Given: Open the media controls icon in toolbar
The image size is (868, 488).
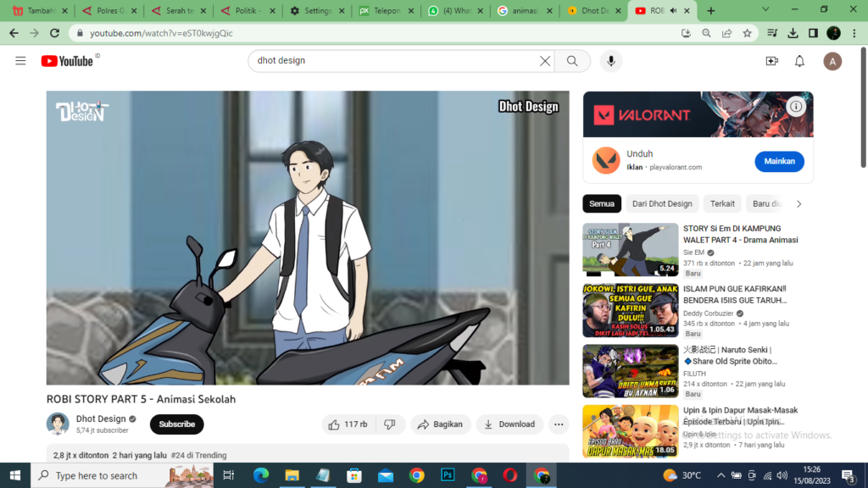Looking at the screenshot, I should pos(772,33).
